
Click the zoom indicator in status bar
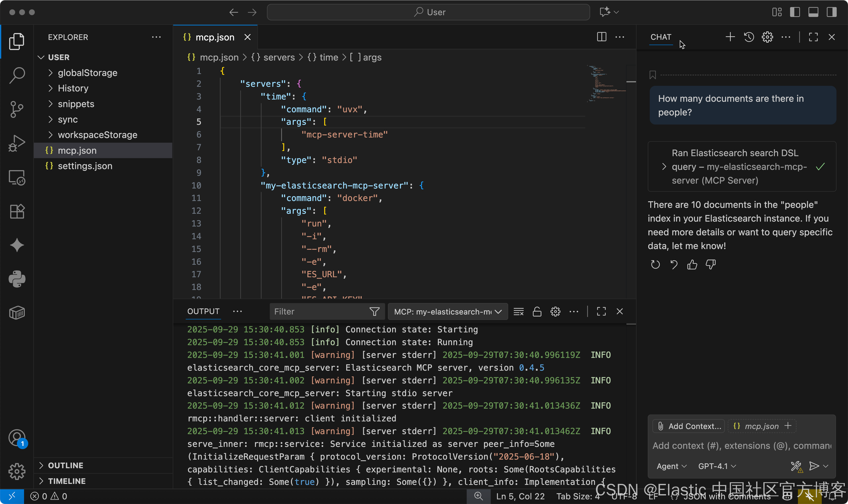pyautogui.click(x=478, y=496)
